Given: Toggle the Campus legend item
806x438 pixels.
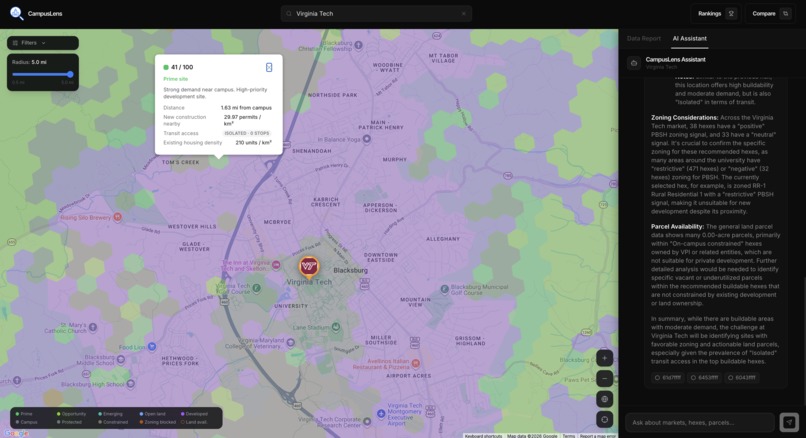Looking at the screenshot, I should click(26, 422).
